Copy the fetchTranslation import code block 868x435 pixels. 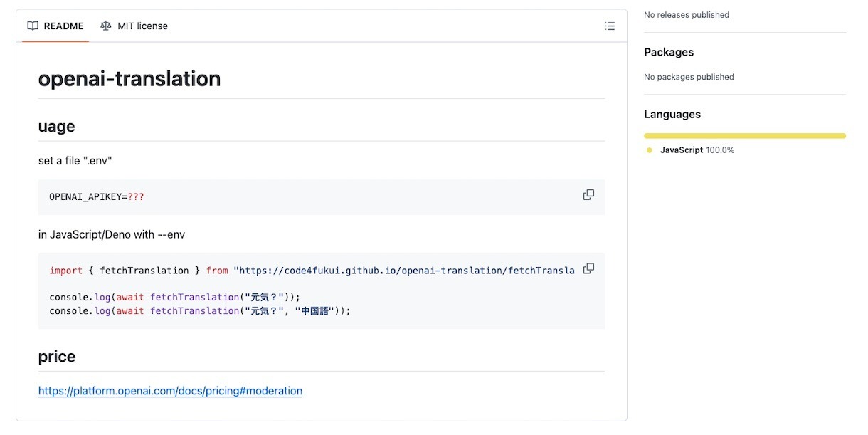[588, 269]
